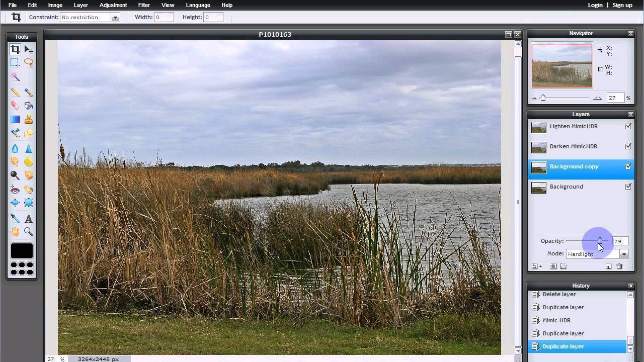This screenshot has height=362, width=644.
Task: Expand the crop Constraint dropdown
Action: point(115,17)
